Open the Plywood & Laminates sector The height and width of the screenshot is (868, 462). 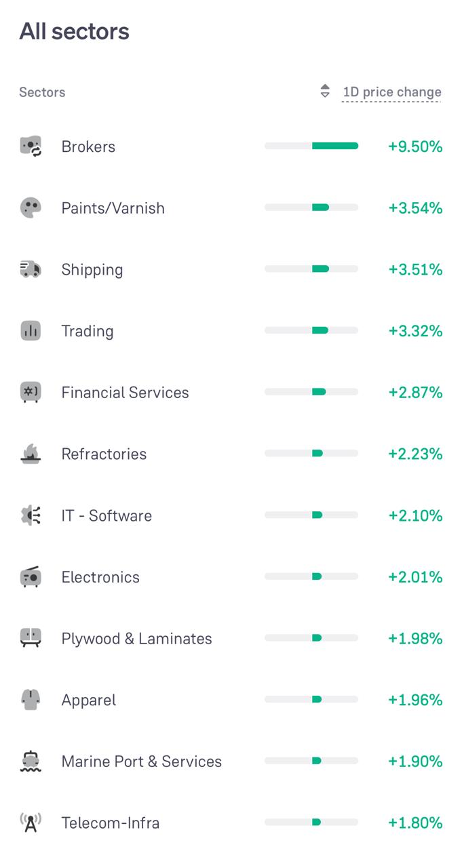click(136, 639)
